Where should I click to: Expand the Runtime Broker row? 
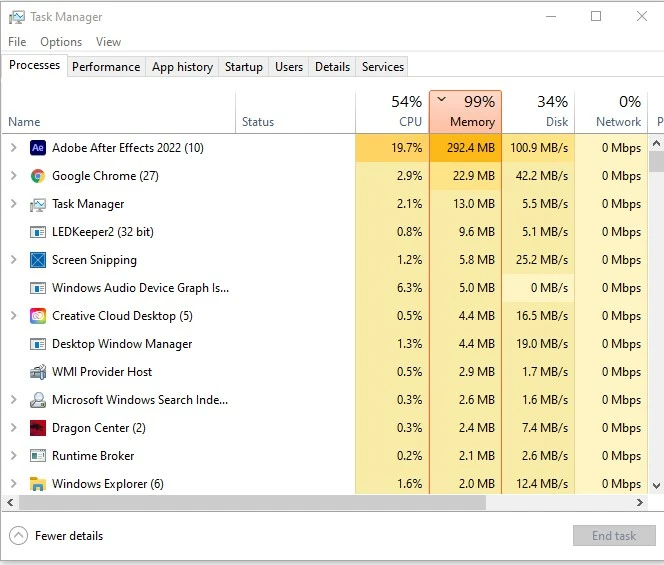click(14, 455)
